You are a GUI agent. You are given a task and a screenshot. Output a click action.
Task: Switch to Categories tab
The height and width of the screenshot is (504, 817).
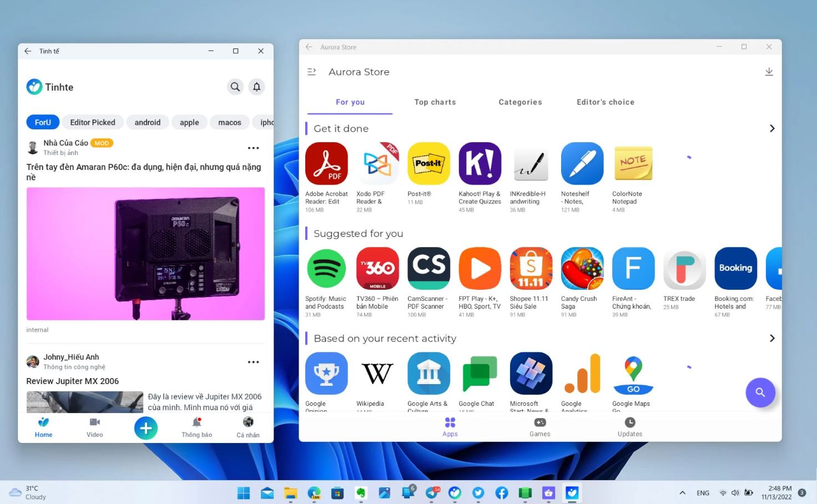click(x=520, y=102)
